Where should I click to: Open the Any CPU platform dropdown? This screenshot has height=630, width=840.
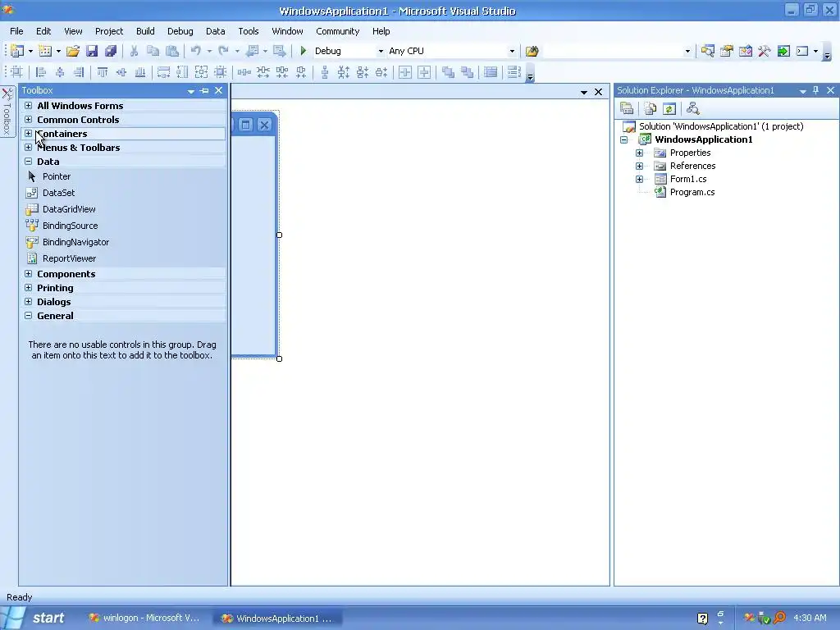pyautogui.click(x=512, y=52)
